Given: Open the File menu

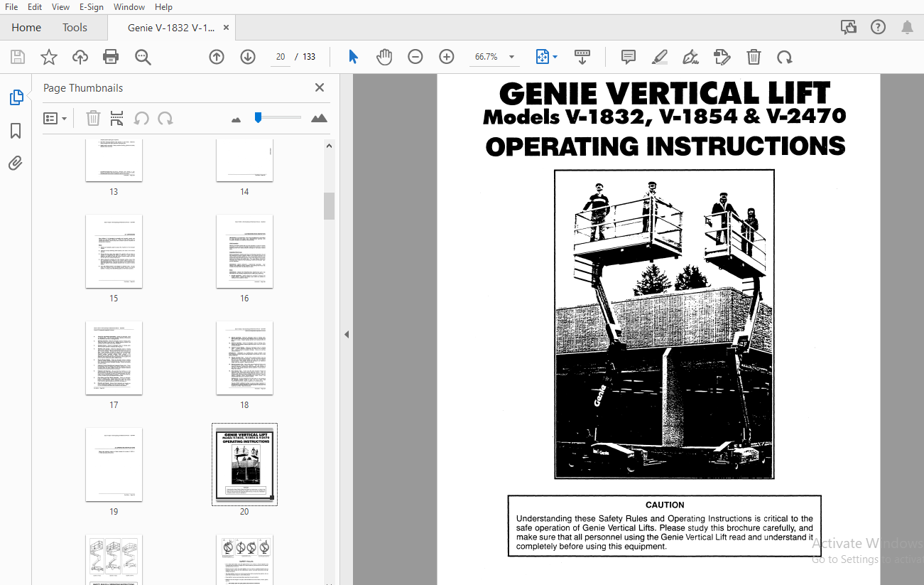Looking at the screenshot, I should (x=11, y=6).
